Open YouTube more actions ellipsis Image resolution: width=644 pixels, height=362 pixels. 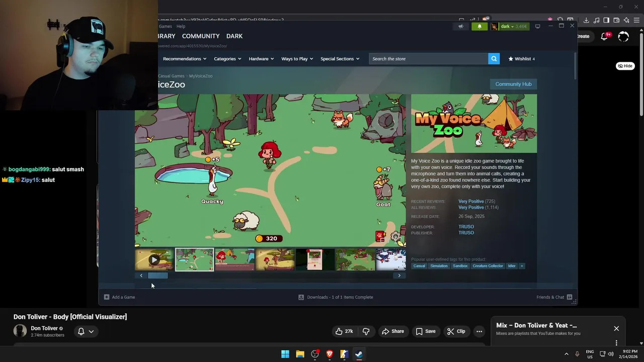tap(479, 331)
